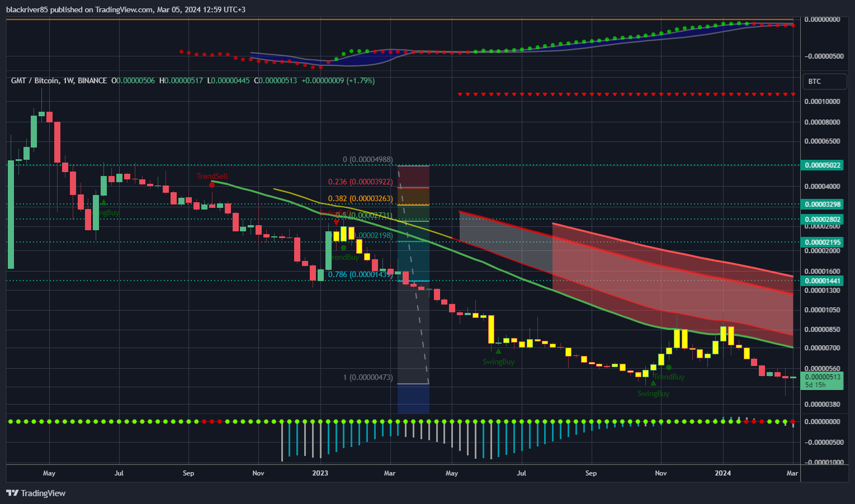Click the Fib 0.382 (0.00003263) label
Viewport: 855px width, 504px height.
360,199
